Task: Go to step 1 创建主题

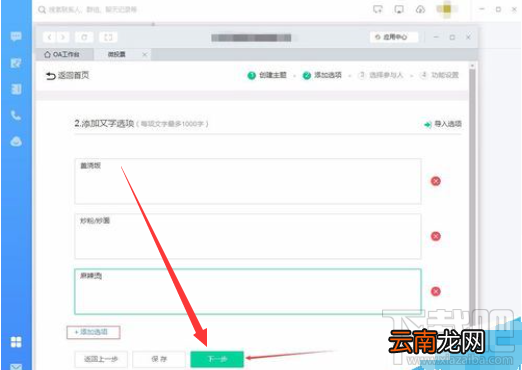Action: pos(267,75)
